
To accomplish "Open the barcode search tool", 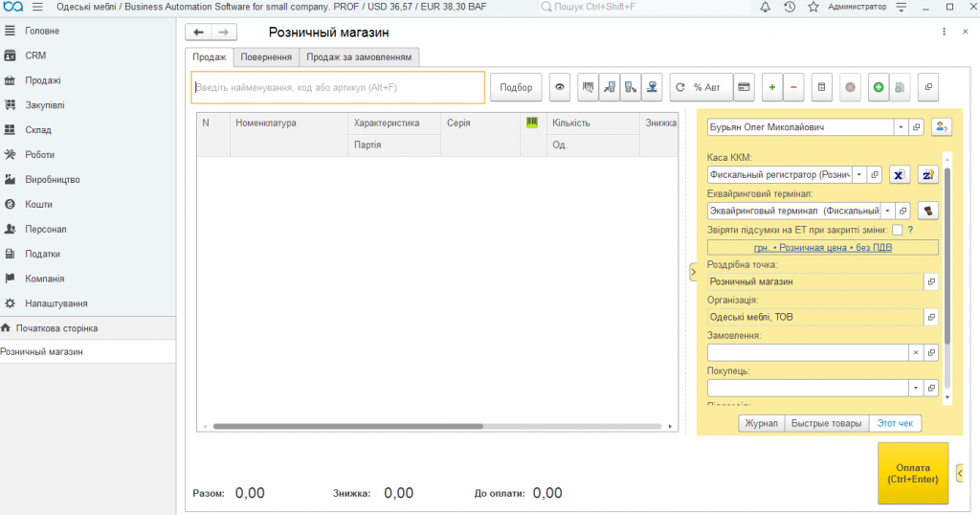I will [589, 87].
